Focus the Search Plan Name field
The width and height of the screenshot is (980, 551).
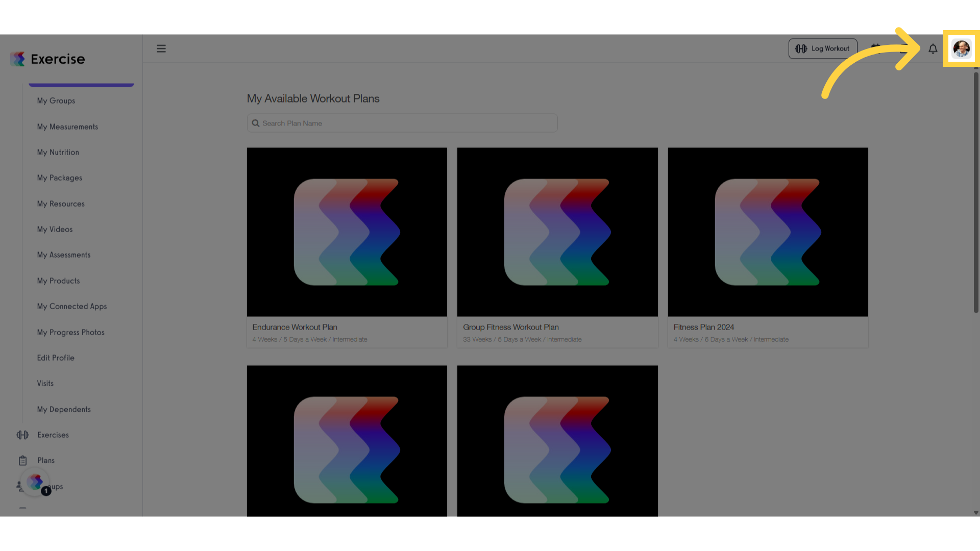coord(402,123)
